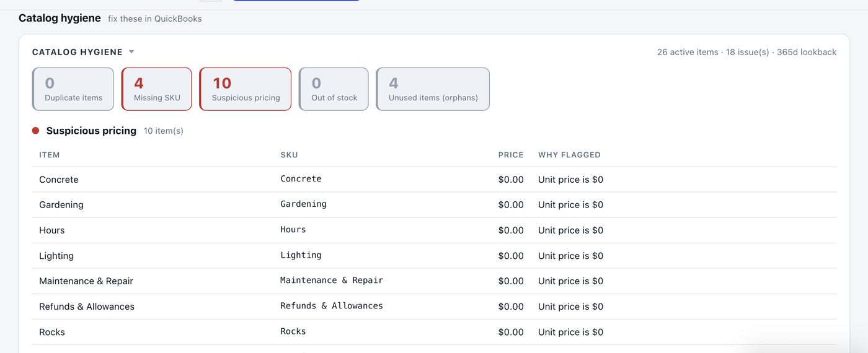Click the red dot beside Suspicious pricing
Screen dimensions: 868x353
point(35,131)
